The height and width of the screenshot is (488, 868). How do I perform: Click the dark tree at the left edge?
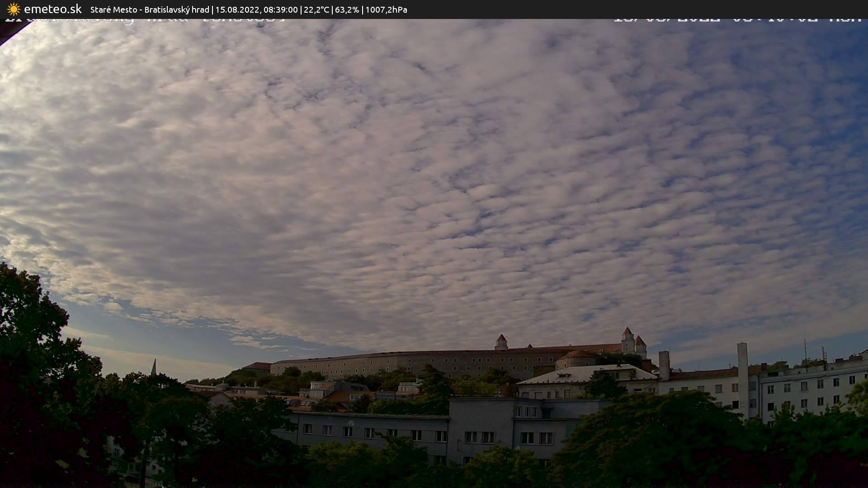point(32,361)
